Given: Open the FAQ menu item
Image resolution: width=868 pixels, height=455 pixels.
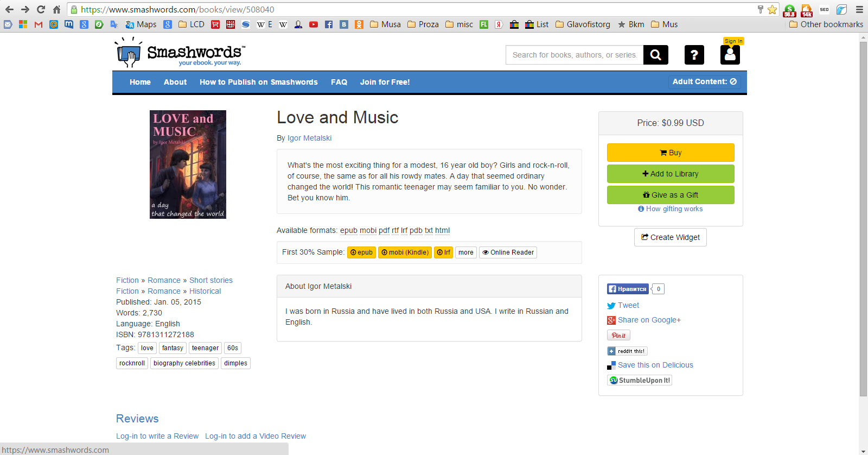Looking at the screenshot, I should tap(339, 82).
